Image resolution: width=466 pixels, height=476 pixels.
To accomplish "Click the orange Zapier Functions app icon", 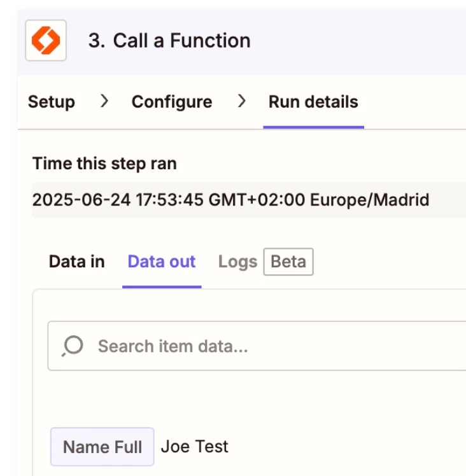I will [46, 40].
